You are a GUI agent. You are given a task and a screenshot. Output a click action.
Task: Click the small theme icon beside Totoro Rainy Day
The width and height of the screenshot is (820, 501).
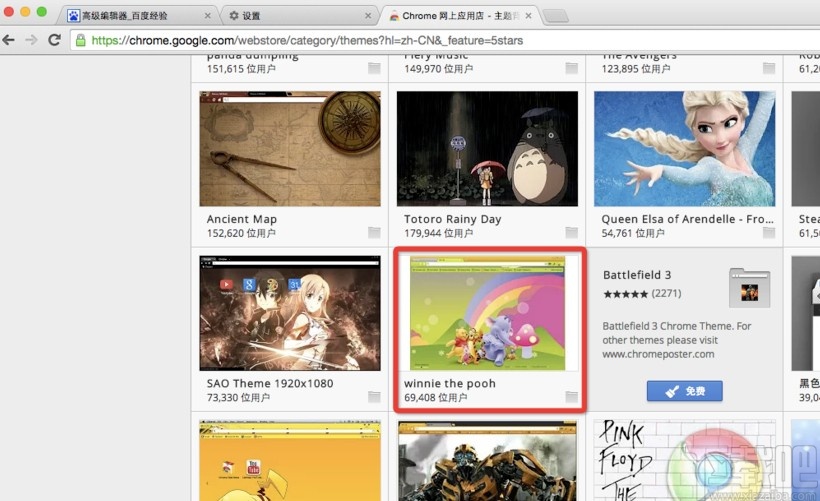pyautogui.click(x=572, y=232)
